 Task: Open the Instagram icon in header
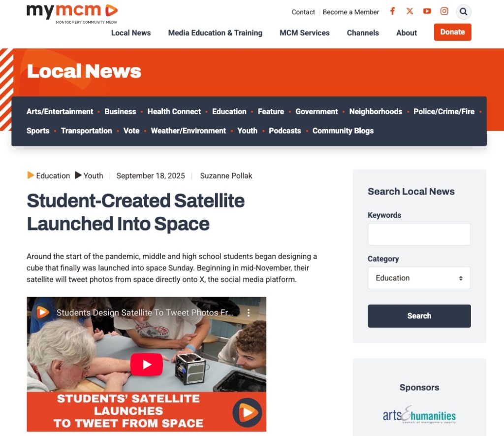(444, 11)
